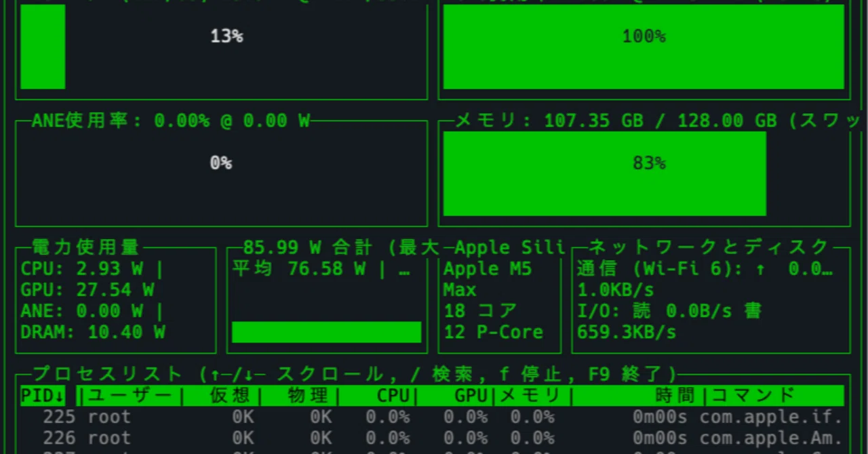Click the 100% usage gauge bar

644,46
